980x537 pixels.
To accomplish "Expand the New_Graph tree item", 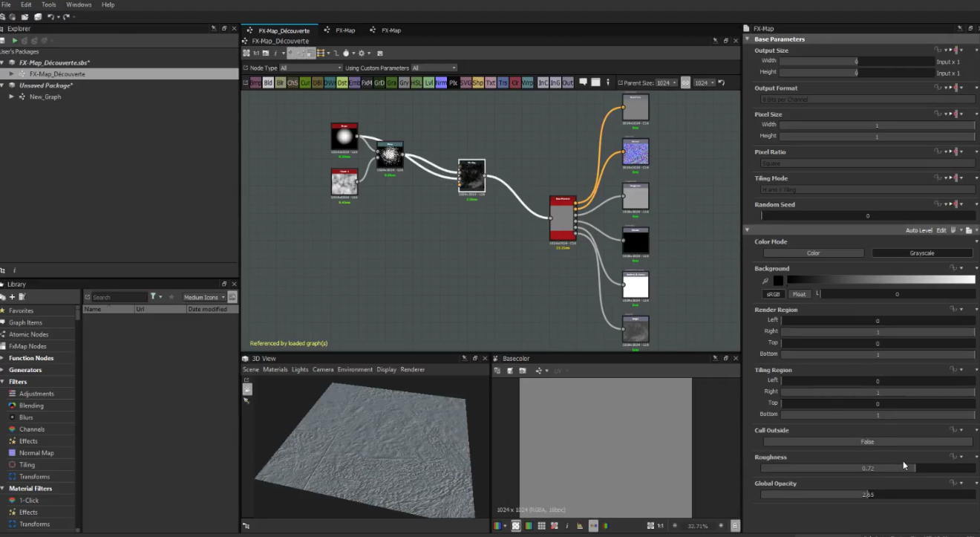I will tap(12, 97).
